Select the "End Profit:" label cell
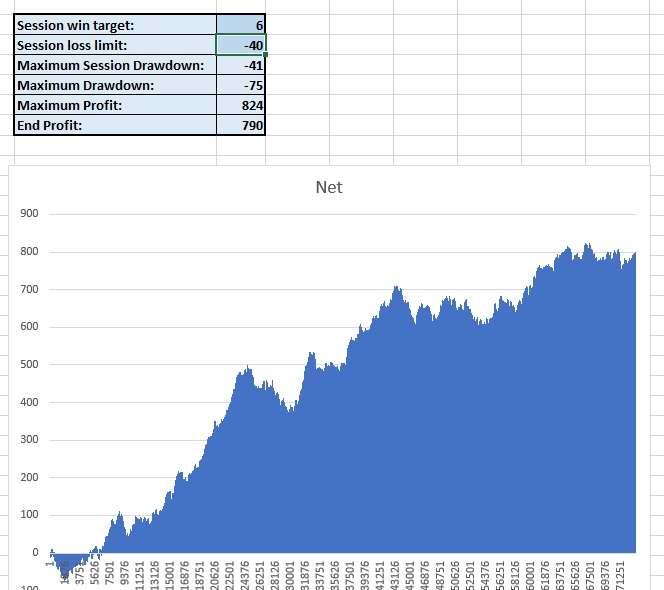This screenshot has width=664, height=590. click(x=115, y=125)
